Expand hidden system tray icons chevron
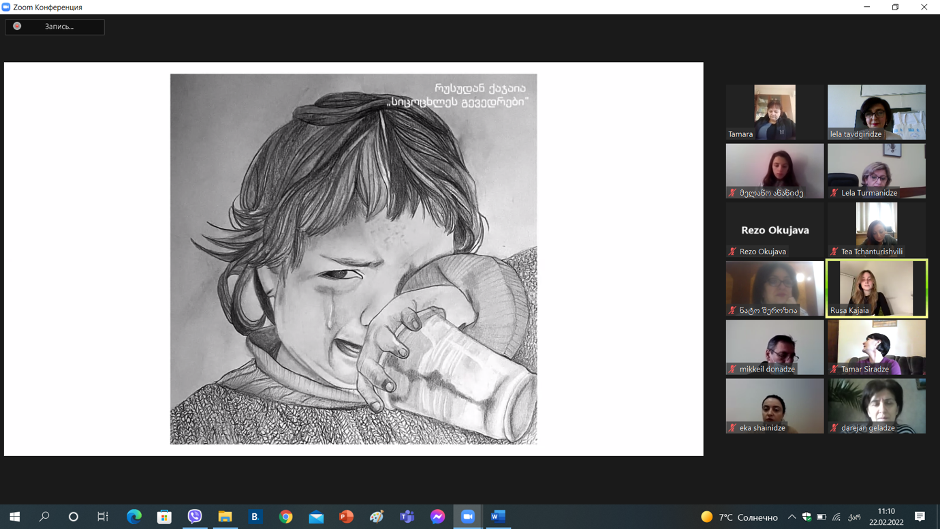Image resolution: width=941 pixels, height=529 pixels. [x=792, y=517]
